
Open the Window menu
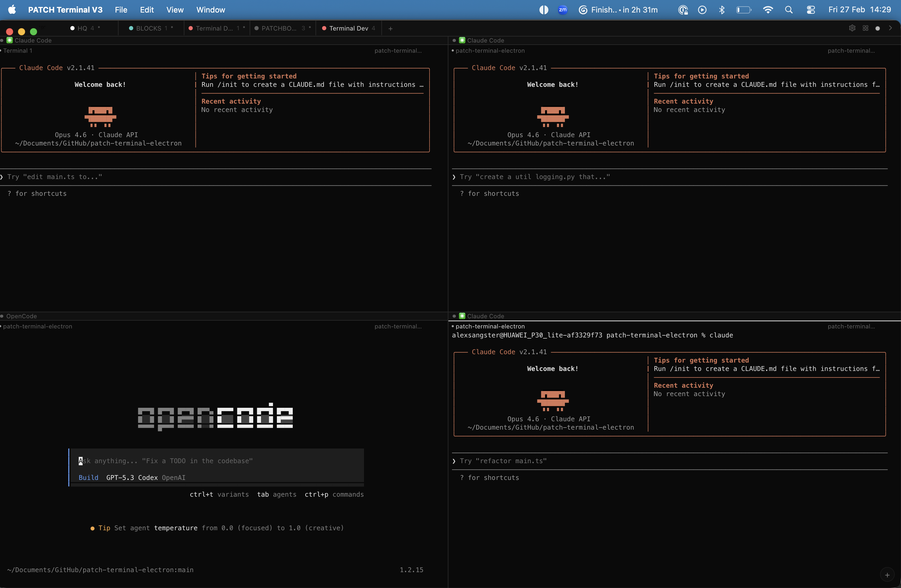210,10
